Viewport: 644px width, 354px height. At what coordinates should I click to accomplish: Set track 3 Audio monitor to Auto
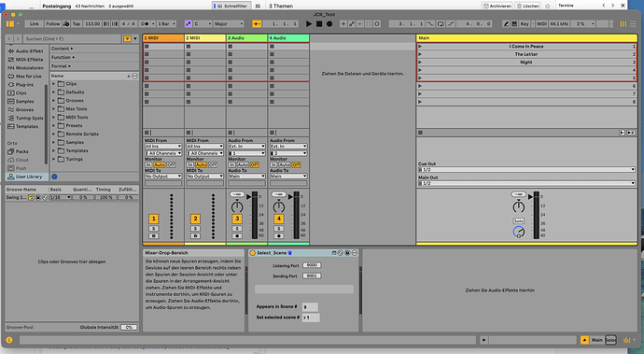coord(243,164)
